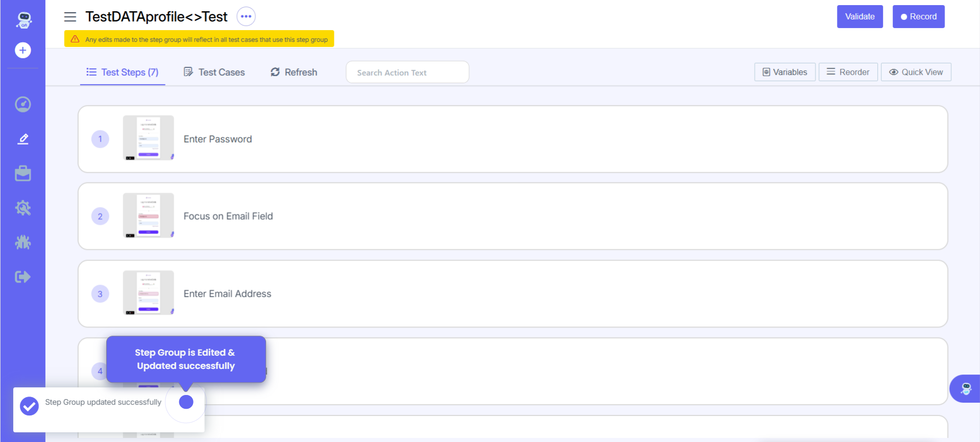Viewport: 980px width, 442px height.
Task: Click the robot logo in sidebar
Action: tap(23, 20)
